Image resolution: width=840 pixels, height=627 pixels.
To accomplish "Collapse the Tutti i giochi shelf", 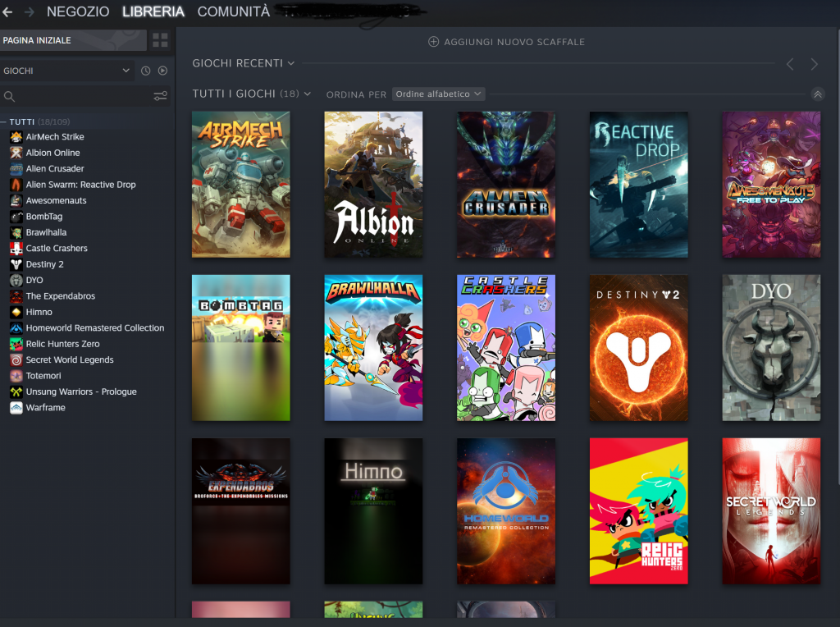I will pos(817,94).
